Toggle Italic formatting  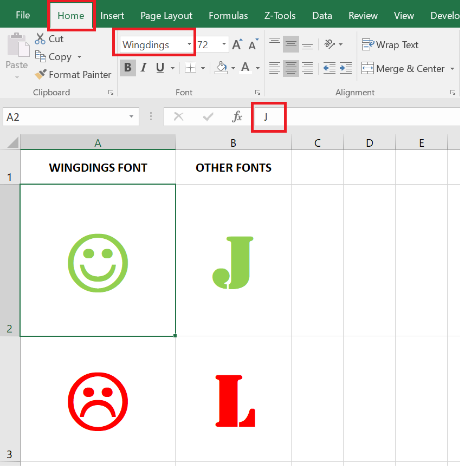pos(144,68)
